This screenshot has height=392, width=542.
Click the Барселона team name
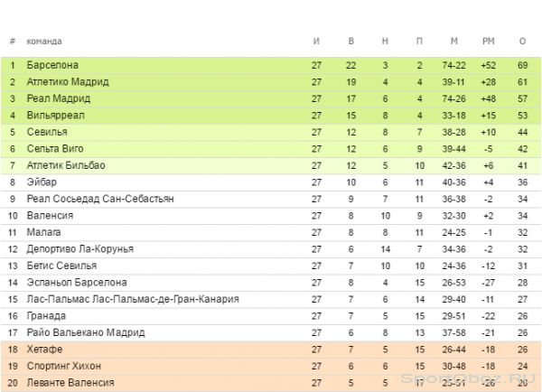52,65
